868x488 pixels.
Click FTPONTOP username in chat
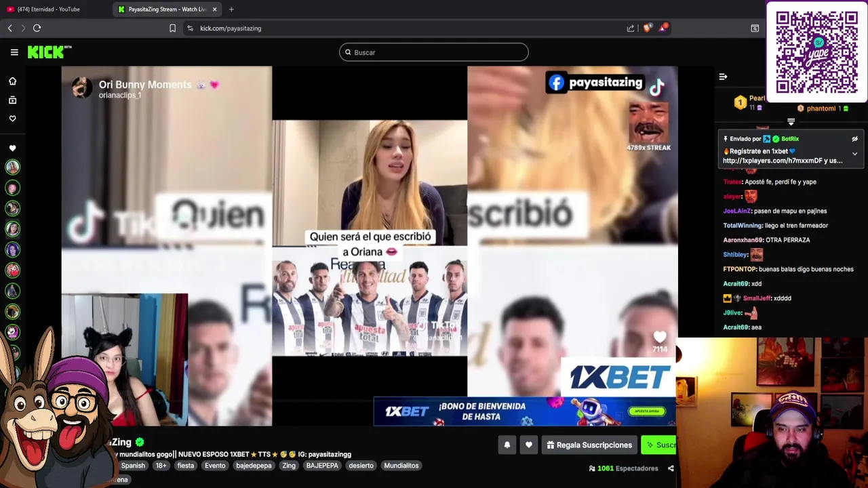(740, 269)
